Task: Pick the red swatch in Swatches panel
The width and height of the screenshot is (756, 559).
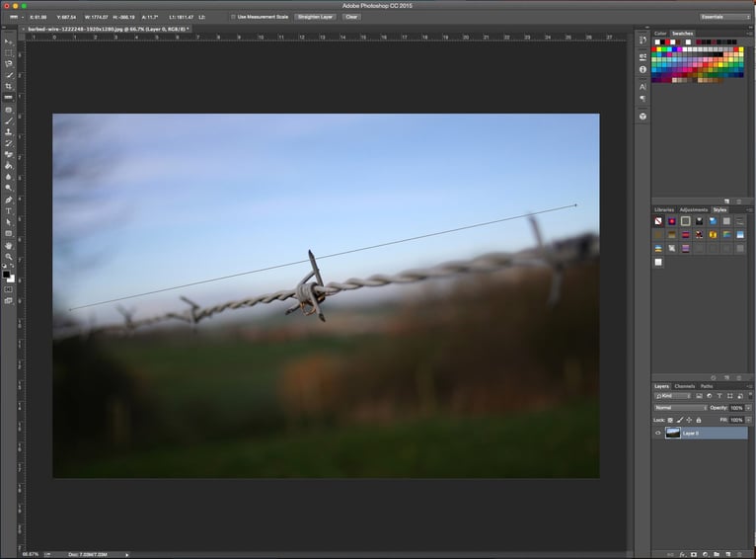Action: [654, 49]
